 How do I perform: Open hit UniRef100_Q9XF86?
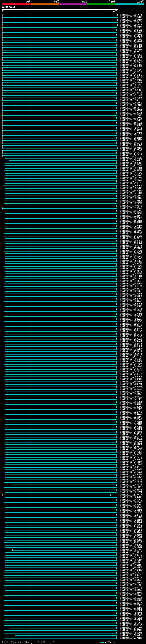pyautogui.click(x=131, y=15)
